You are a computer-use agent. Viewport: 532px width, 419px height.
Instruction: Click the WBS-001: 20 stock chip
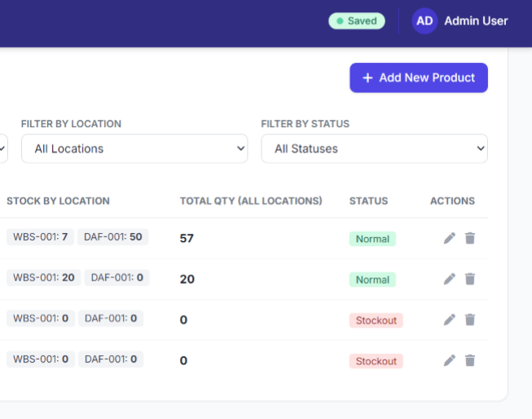click(44, 278)
